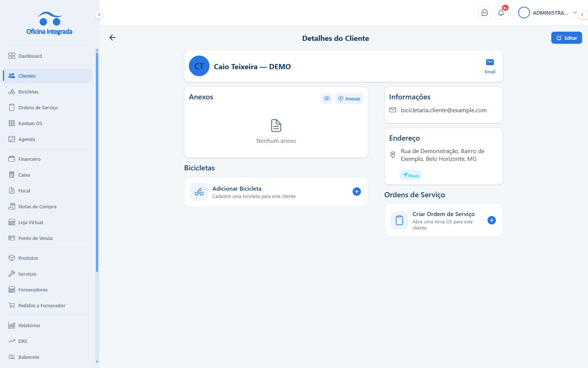Screen dimensions: 588x368
Task: Open the chat messages icon
Action: tap(485, 13)
